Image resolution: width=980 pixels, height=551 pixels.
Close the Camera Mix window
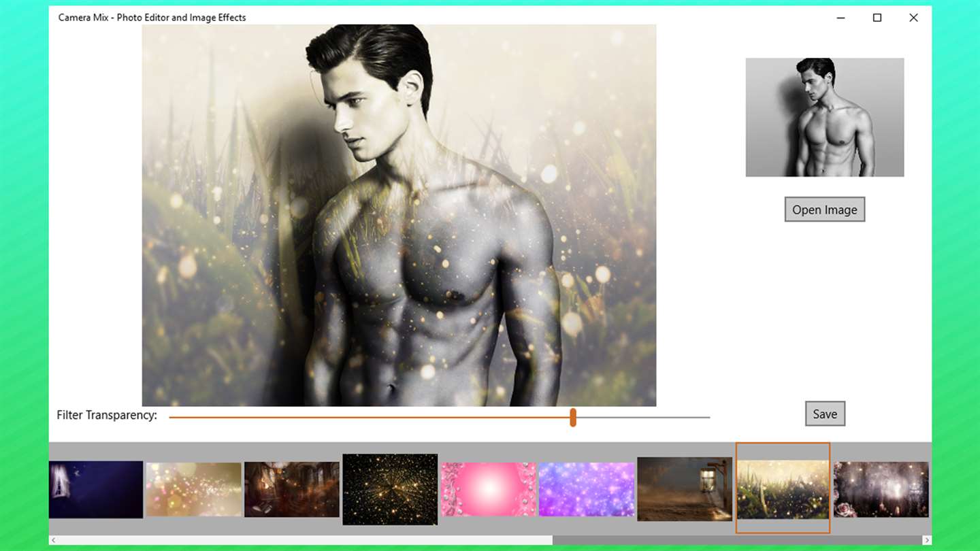[x=913, y=18]
